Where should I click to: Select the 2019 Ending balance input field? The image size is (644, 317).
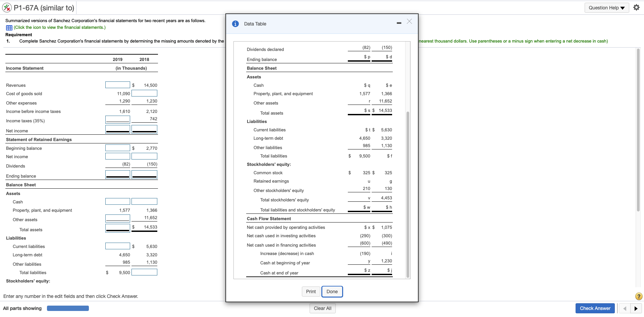(x=118, y=174)
